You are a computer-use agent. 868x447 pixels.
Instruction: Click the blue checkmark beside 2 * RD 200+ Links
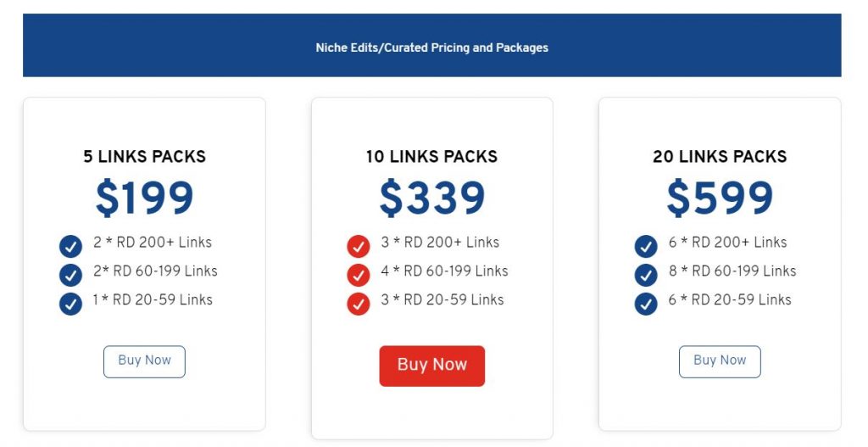point(70,247)
